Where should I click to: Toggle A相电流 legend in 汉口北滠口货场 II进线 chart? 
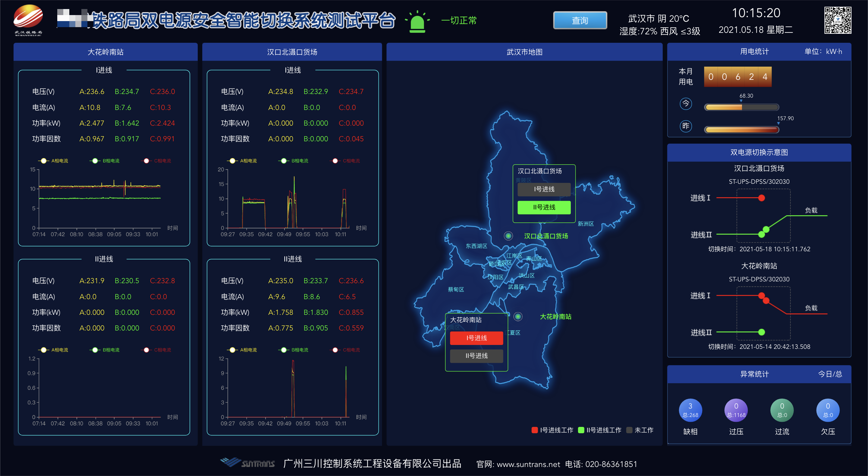point(242,350)
